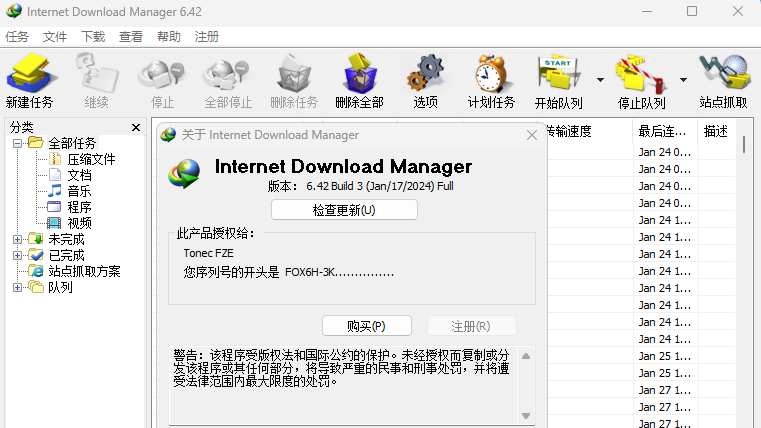The image size is (761, 428).
Task: Click the 删除任务 delete icon
Action: click(x=294, y=73)
